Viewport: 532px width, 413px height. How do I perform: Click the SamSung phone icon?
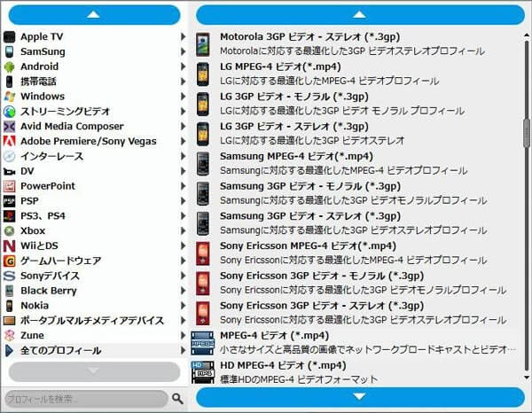click(x=10, y=51)
